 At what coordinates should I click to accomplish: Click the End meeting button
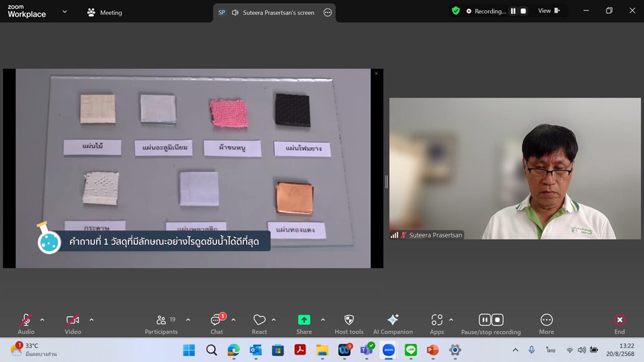coord(619,323)
